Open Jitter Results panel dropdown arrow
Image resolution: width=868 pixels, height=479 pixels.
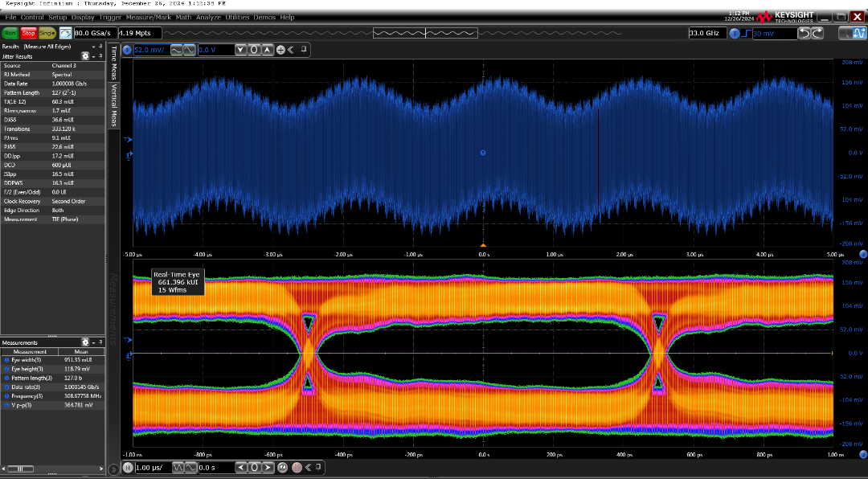[x=94, y=56]
